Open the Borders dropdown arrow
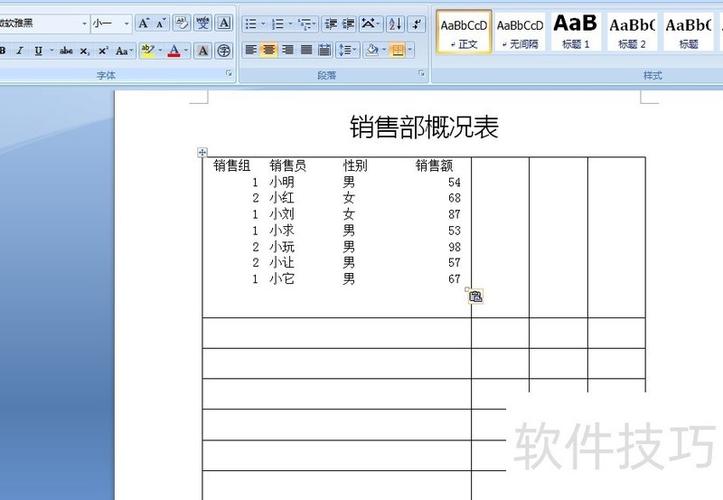Viewport: 723px width, 500px height. (x=410, y=49)
